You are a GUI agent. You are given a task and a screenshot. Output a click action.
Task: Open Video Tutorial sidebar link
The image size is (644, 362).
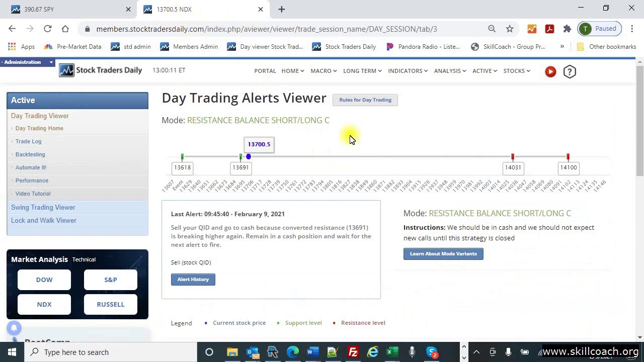coord(33,194)
